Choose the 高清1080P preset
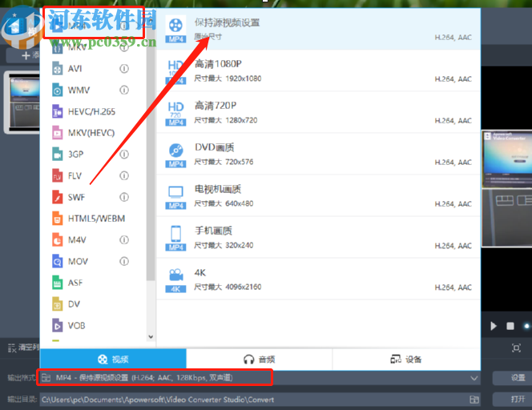Image resolution: width=532 pixels, height=410 pixels. (x=318, y=71)
